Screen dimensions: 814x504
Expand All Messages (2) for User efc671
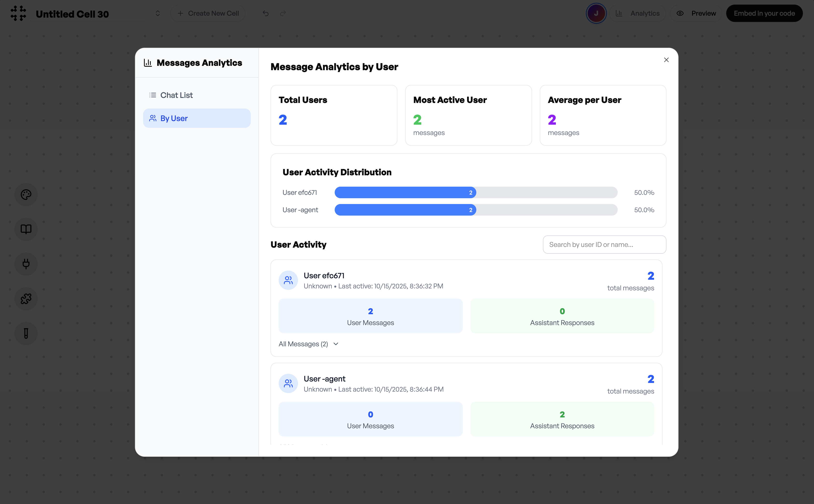(309, 344)
